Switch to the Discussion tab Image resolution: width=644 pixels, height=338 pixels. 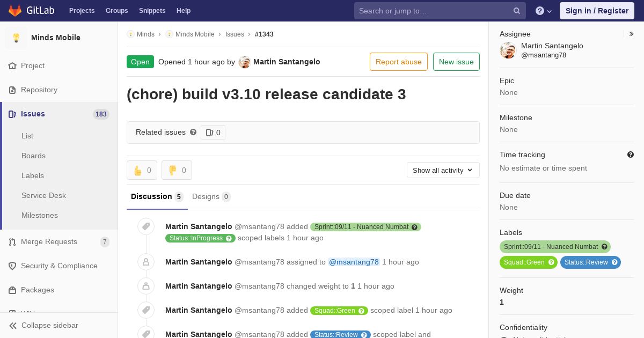(157, 197)
